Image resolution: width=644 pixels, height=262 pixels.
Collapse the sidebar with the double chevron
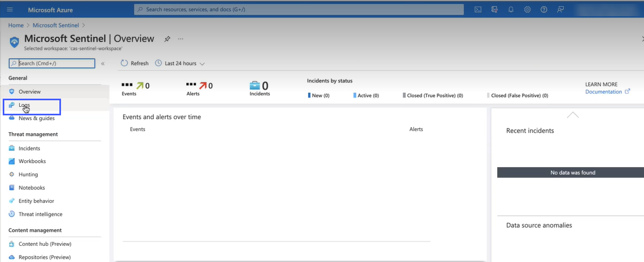[103, 64]
